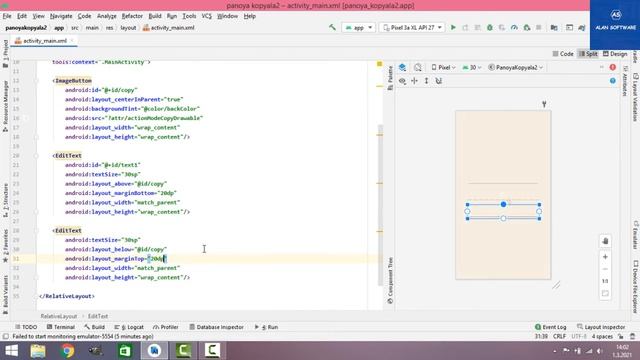Open the app run configuration dropdown
Screen dimensions: 640x360
click(x=358, y=27)
